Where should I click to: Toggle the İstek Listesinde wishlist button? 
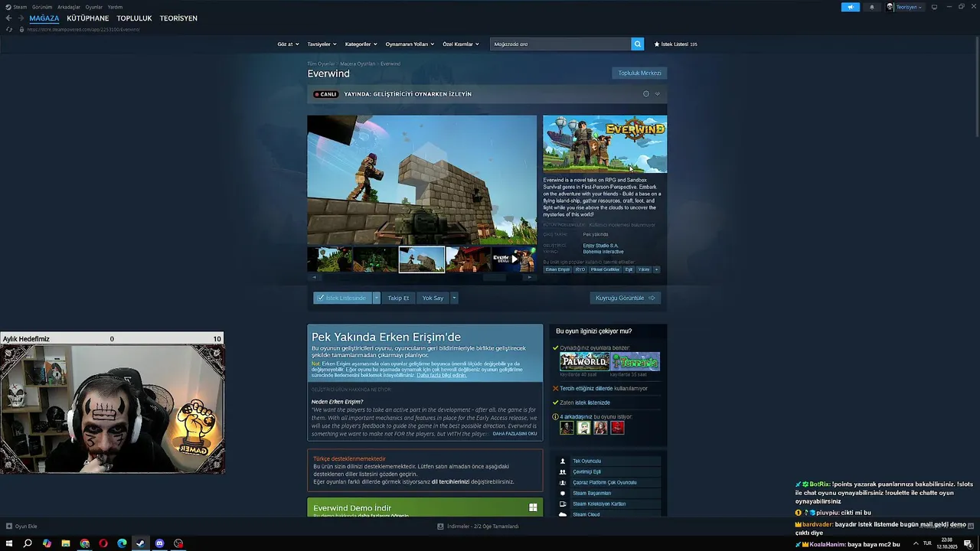pyautogui.click(x=343, y=298)
